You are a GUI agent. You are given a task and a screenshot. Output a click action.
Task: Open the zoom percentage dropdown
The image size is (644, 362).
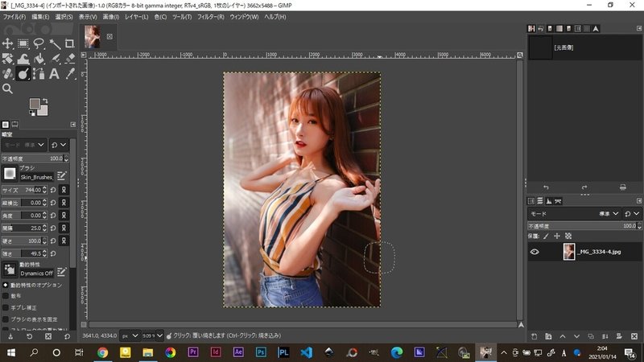point(159,335)
